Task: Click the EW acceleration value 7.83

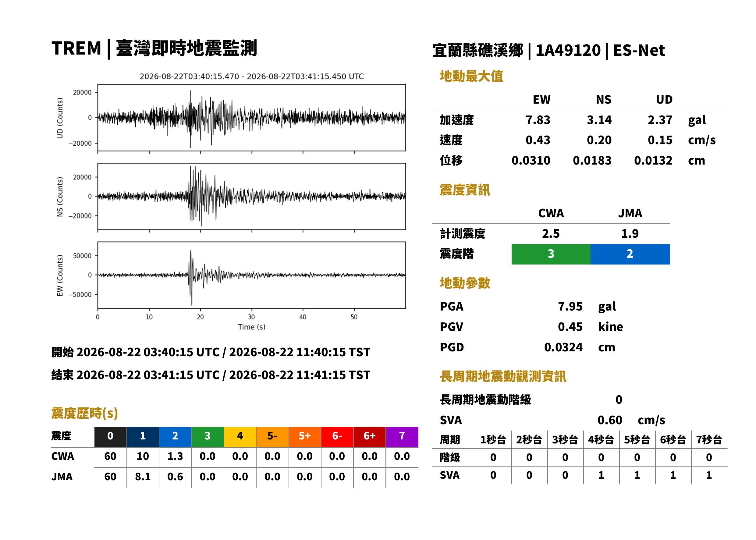Action: [538, 120]
